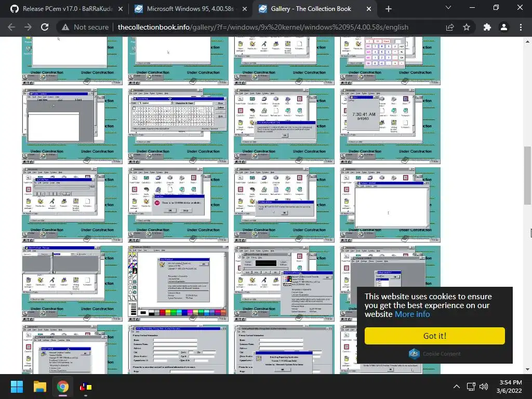The image size is (532, 399).
Task: Click the vertical scrollbar thumb
Action: pyautogui.click(x=527, y=176)
